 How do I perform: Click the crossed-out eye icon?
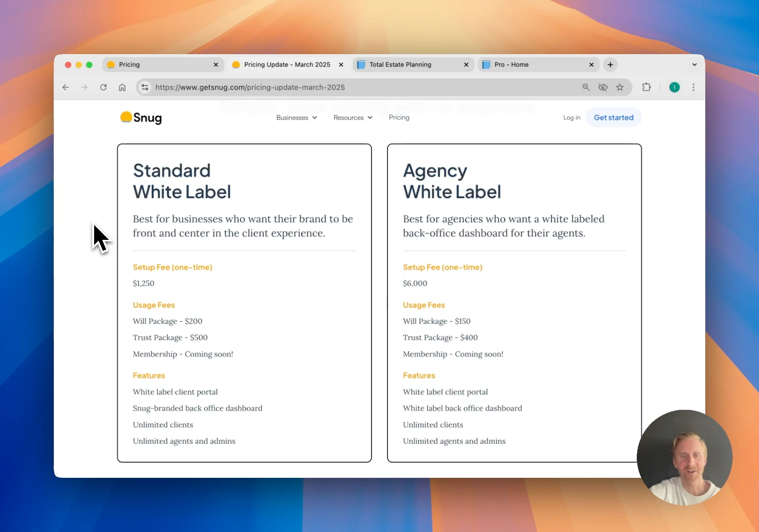tap(603, 87)
